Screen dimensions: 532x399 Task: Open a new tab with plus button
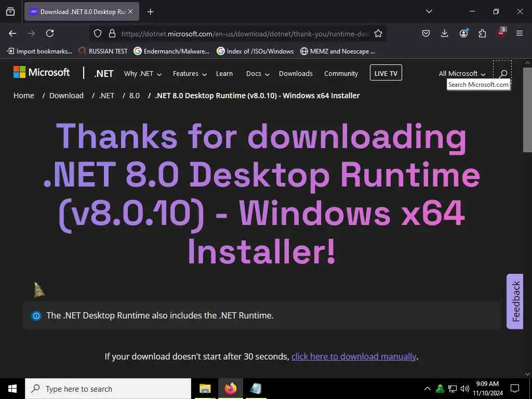point(150,12)
